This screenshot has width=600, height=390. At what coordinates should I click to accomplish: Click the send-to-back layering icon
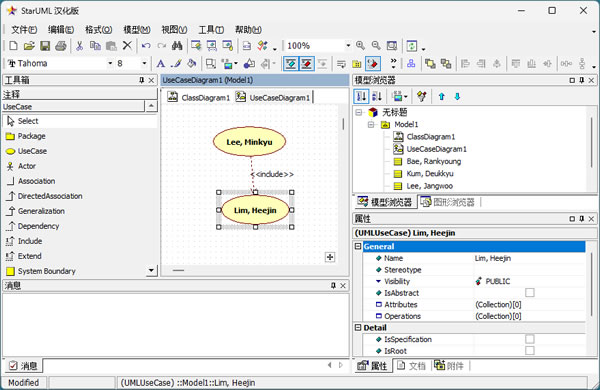coord(446,64)
